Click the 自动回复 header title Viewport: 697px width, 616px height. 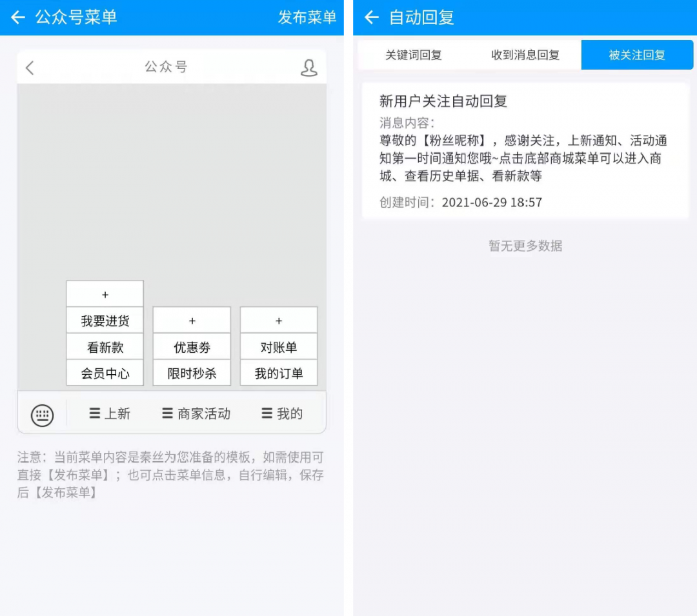click(421, 17)
